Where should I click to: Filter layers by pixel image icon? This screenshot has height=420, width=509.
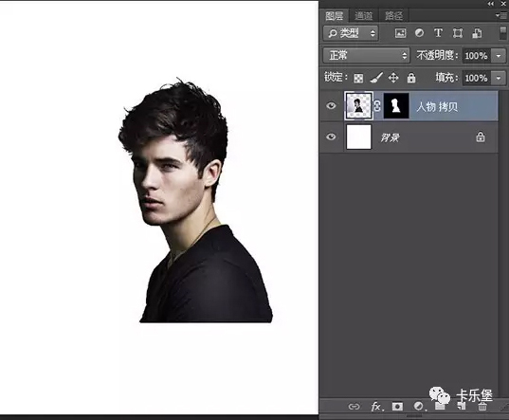point(400,33)
